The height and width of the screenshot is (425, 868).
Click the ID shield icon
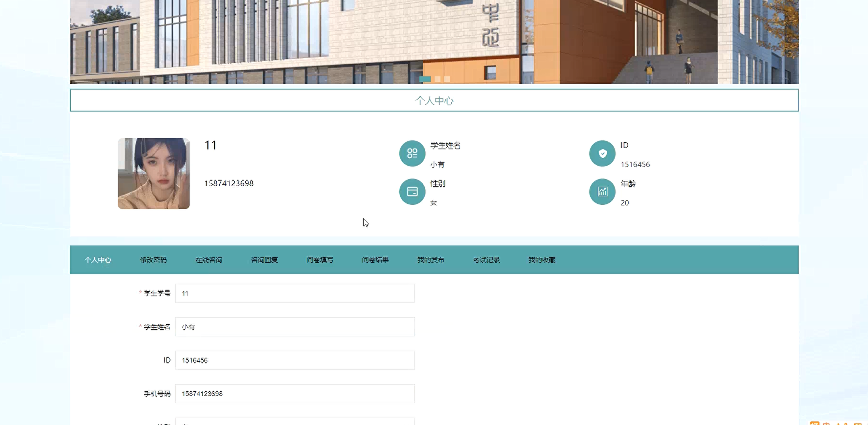tap(602, 153)
